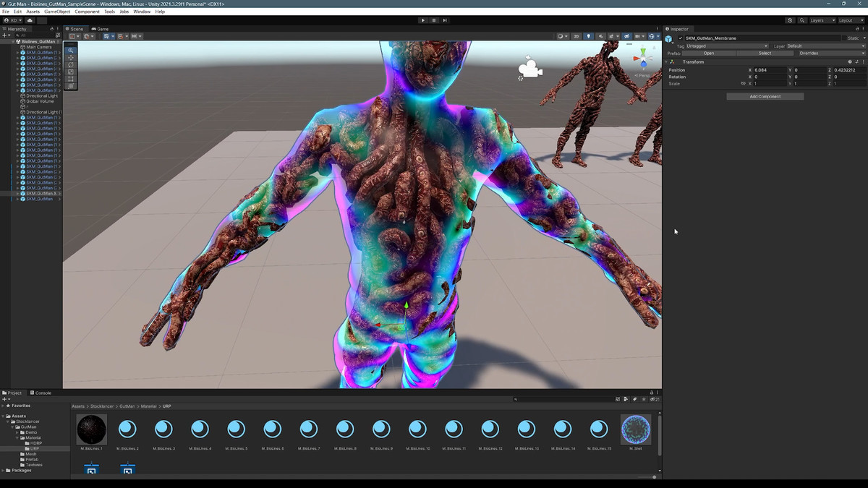Select the Rect tool in scene toolbar
868x488 pixels.
(70, 79)
